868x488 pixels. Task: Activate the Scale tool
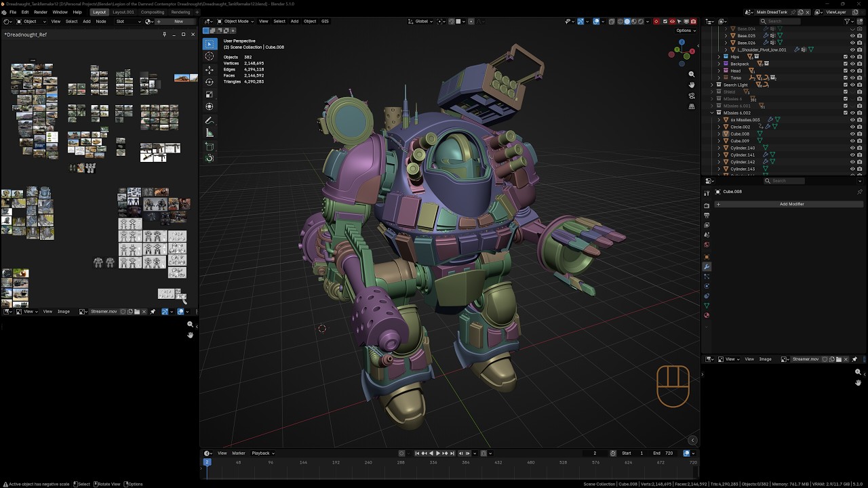[x=209, y=94]
